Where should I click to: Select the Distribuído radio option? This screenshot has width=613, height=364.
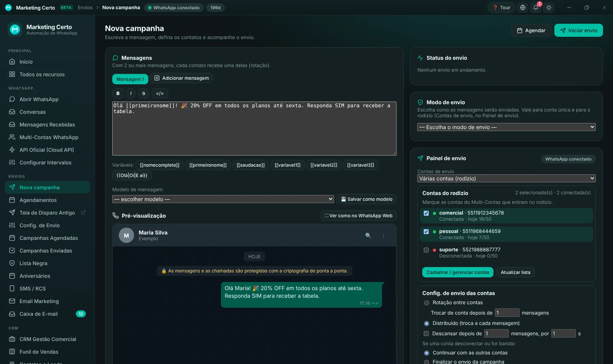click(x=426, y=323)
